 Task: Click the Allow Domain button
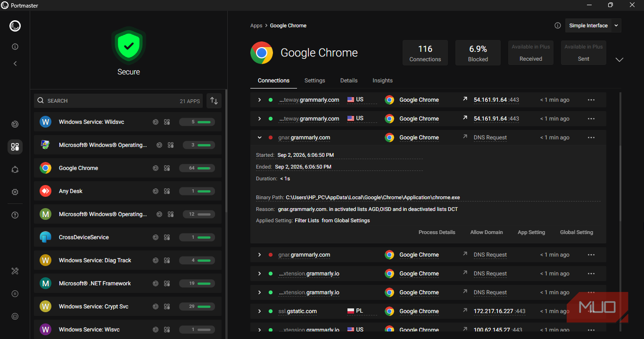click(x=487, y=232)
